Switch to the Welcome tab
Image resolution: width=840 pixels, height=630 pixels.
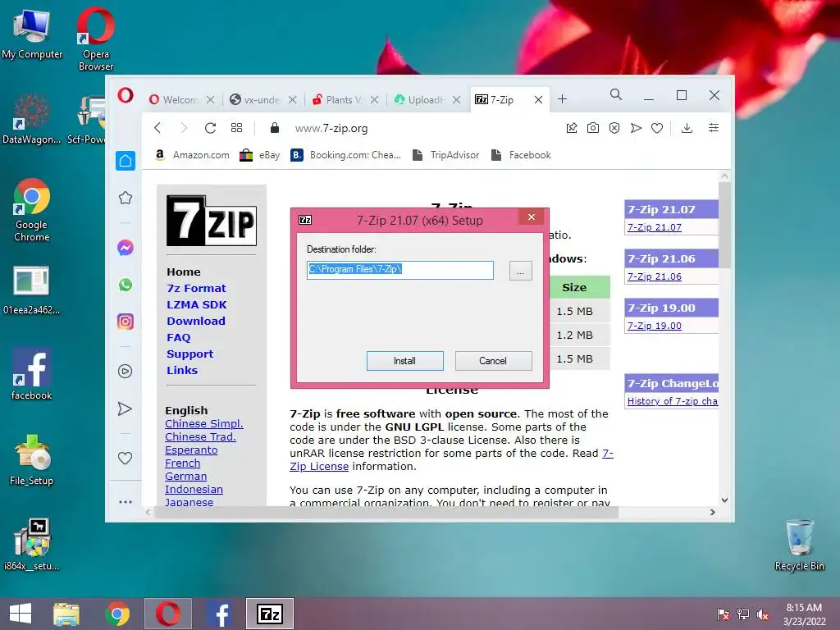click(174, 99)
